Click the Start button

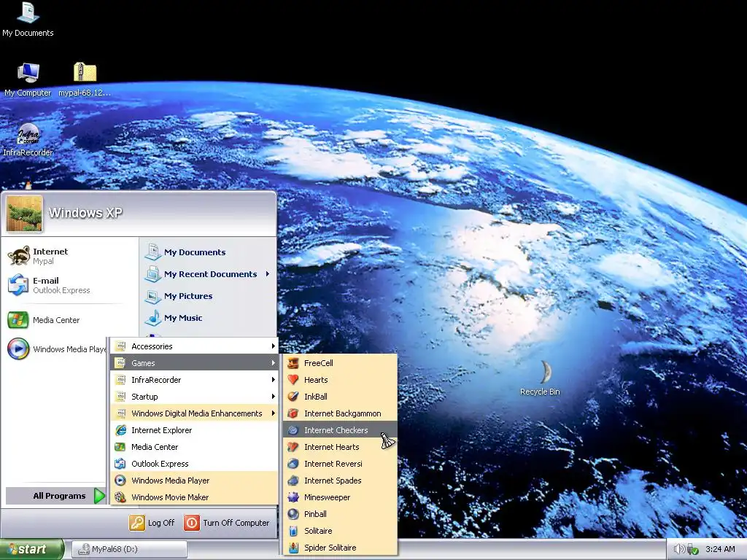coord(31,549)
